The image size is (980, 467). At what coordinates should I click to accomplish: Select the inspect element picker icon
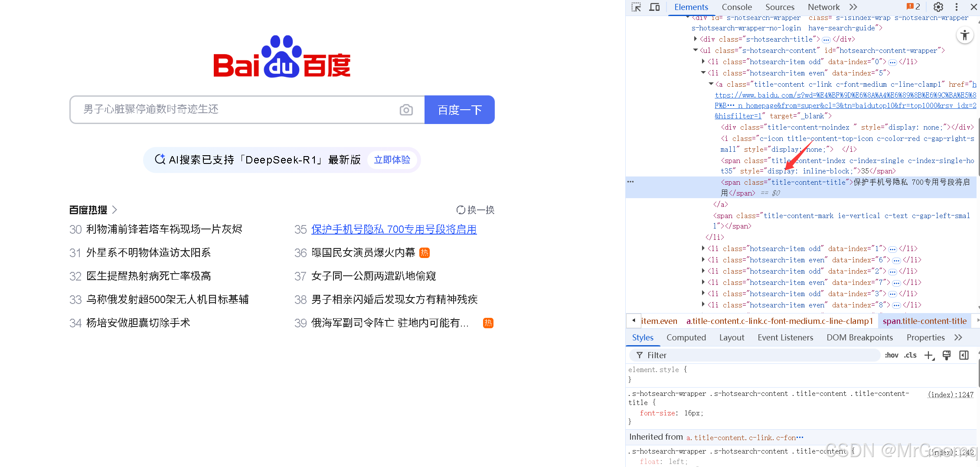(x=636, y=7)
